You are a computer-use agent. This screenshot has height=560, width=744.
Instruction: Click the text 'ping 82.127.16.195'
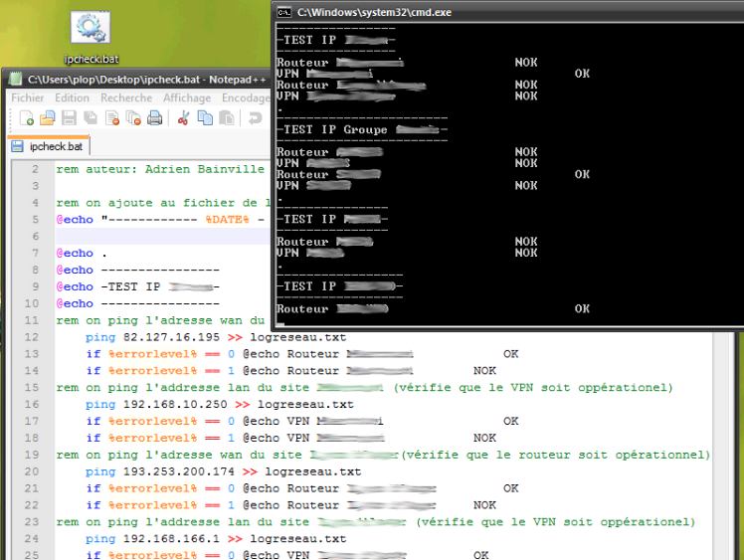pyautogui.click(x=152, y=337)
